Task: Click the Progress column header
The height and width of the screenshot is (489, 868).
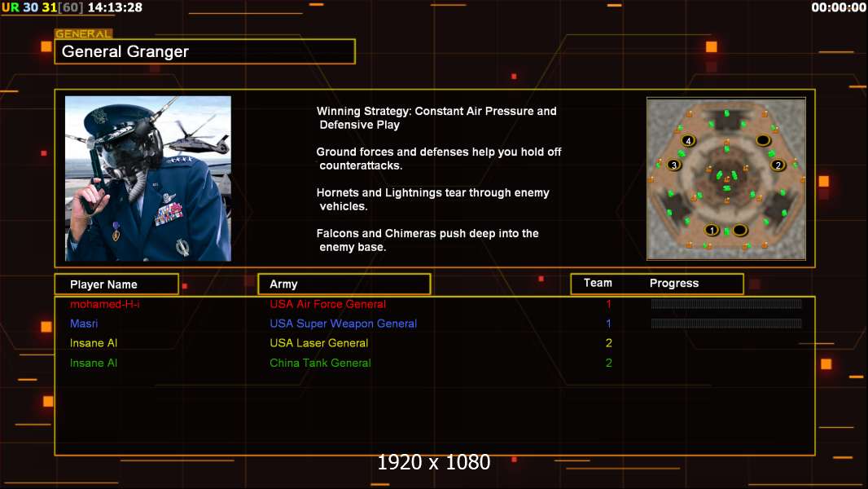Action: pos(674,283)
